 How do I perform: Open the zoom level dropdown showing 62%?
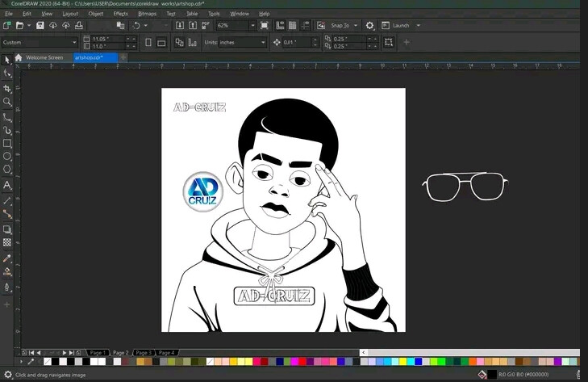(252, 26)
